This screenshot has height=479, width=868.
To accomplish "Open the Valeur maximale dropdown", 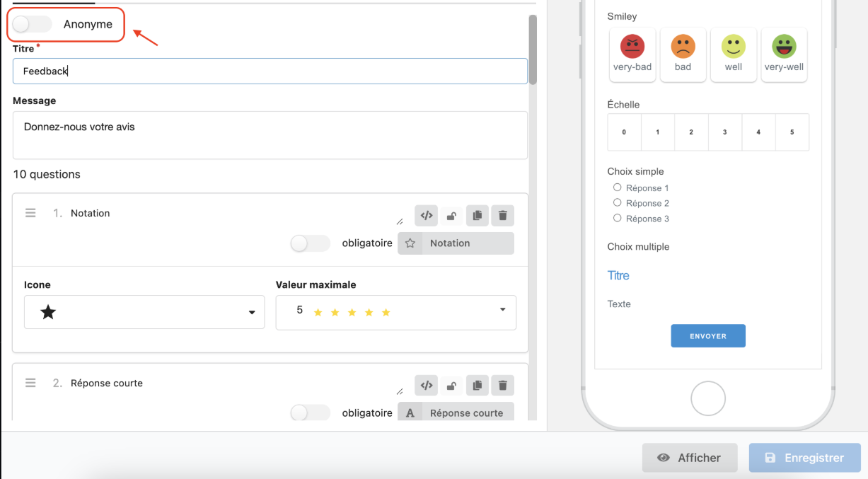I will [395, 312].
